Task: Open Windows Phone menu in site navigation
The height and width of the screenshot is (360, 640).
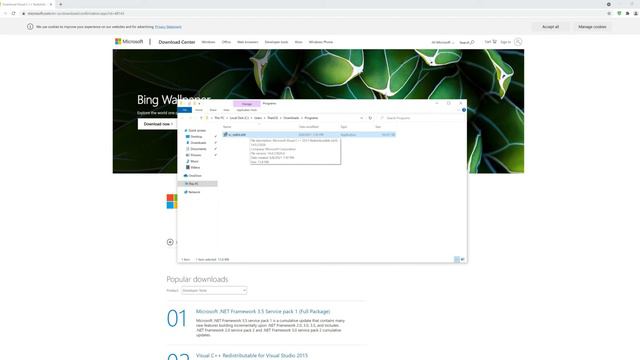Action: (x=321, y=42)
